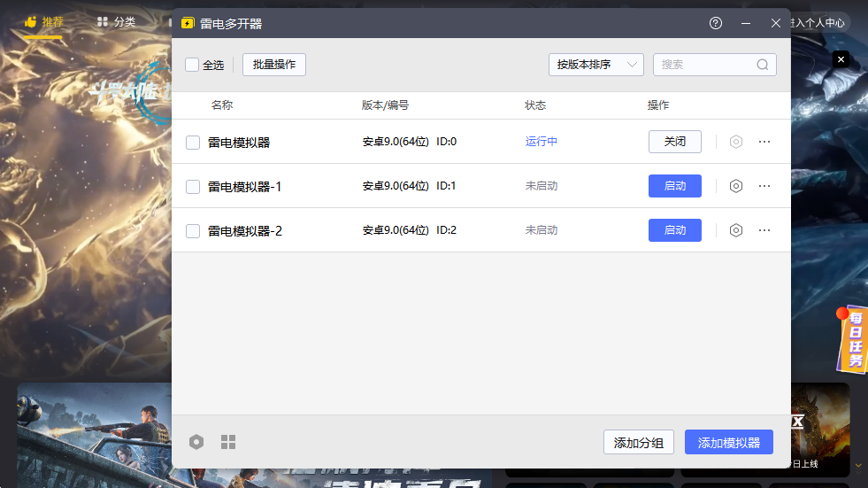
Task: Switch to the 分类 tab in background window
Action: (x=116, y=22)
